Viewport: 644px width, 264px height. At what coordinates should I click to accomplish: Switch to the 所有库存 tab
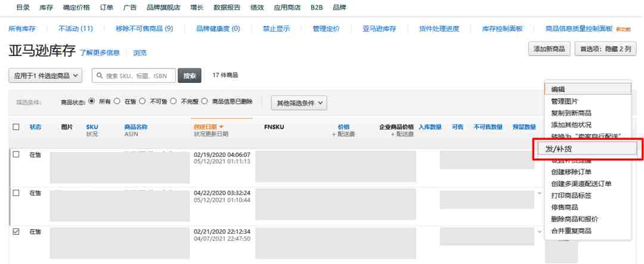(22, 29)
